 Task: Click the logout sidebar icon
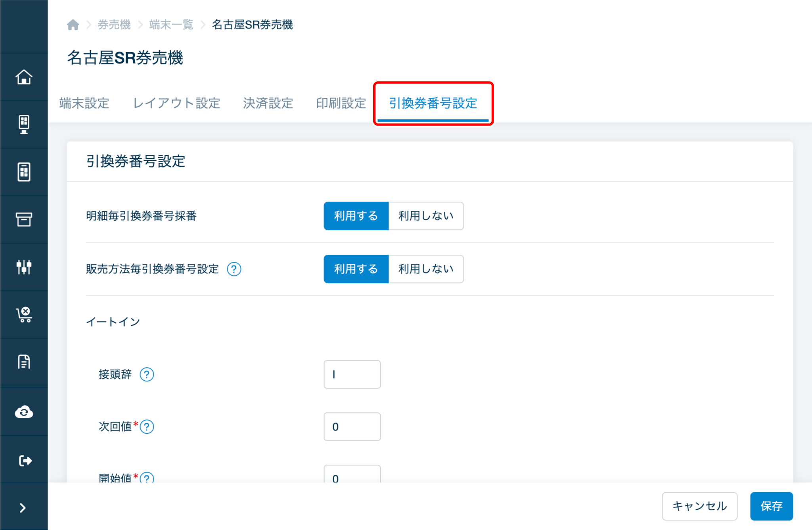tap(24, 460)
